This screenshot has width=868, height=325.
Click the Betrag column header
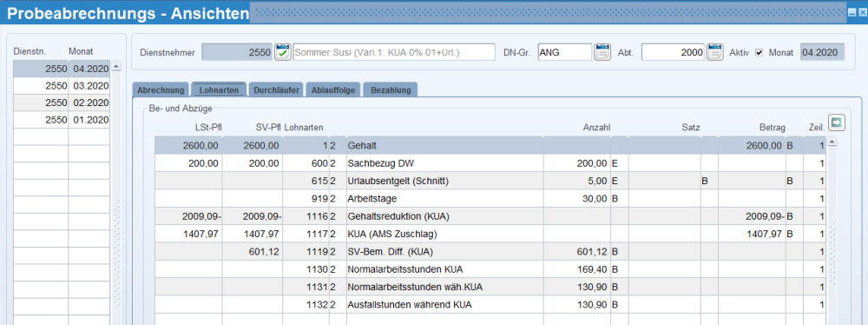point(773,128)
